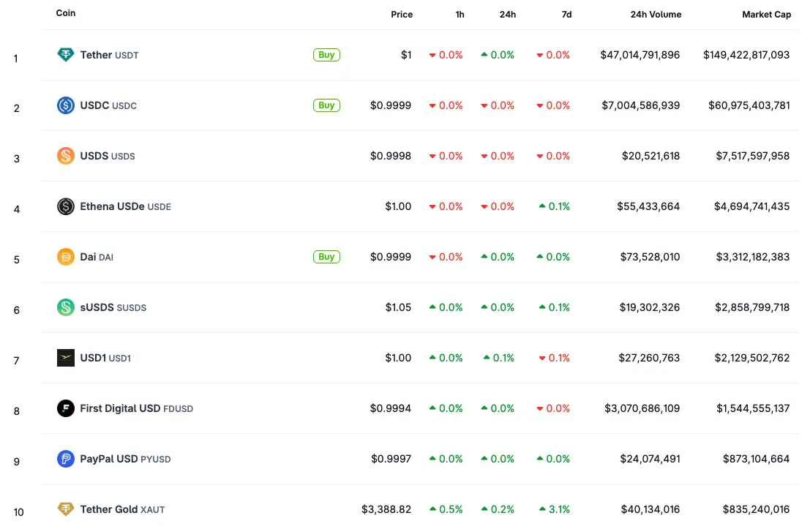
Task: Select Ethena USDe market cap $4,694,741,435
Action: (751, 206)
